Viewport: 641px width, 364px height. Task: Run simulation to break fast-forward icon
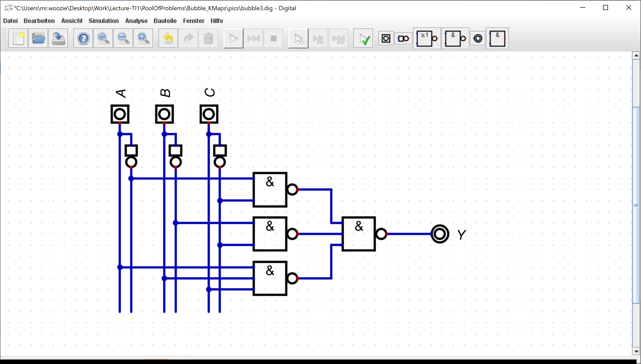253,38
